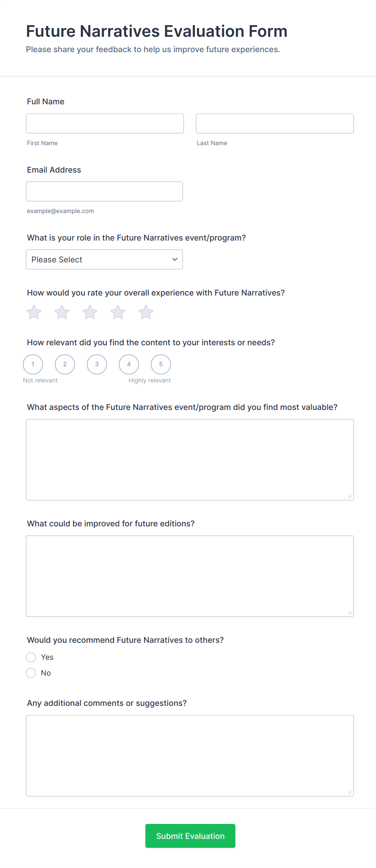The width and height of the screenshot is (376, 868).
Task: Rate overall experience one star
Action: click(34, 313)
